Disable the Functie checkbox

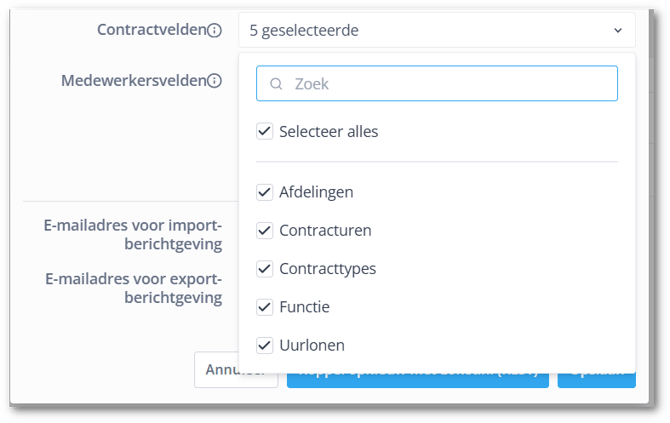coord(265,307)
